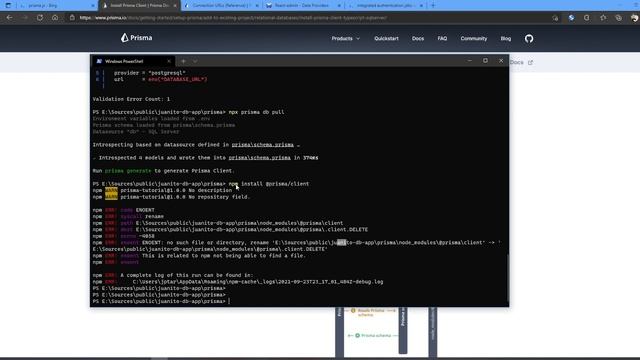Go to Docs in the Prisma navbar

click(418, 38)
